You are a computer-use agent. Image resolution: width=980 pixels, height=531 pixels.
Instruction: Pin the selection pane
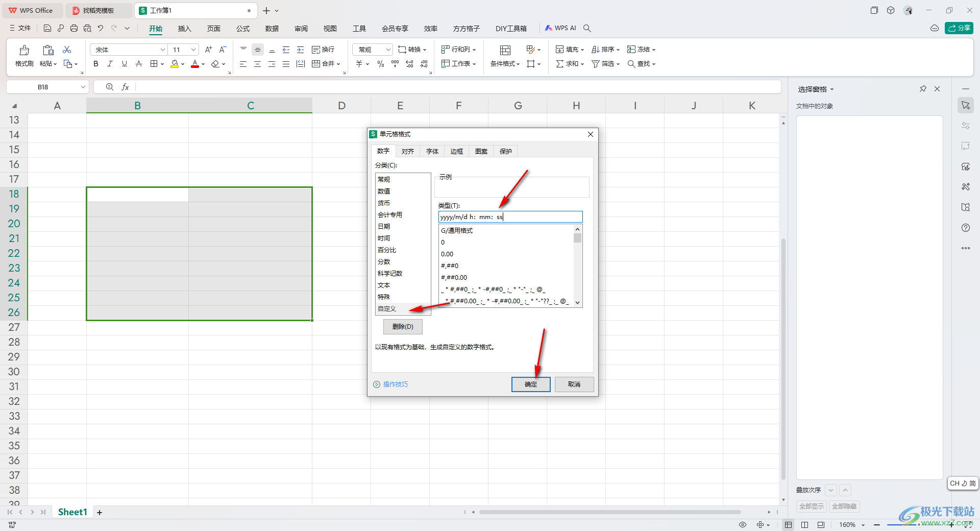923,89
